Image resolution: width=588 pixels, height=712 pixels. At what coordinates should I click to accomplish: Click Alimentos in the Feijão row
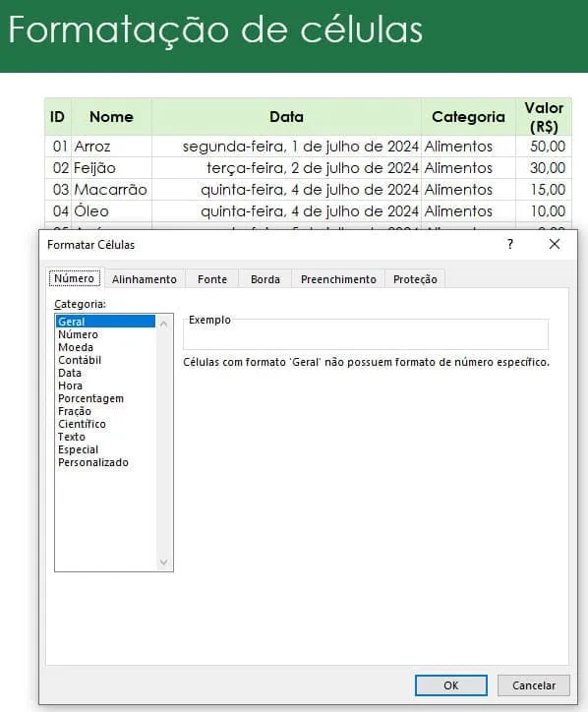click(468, 168)
